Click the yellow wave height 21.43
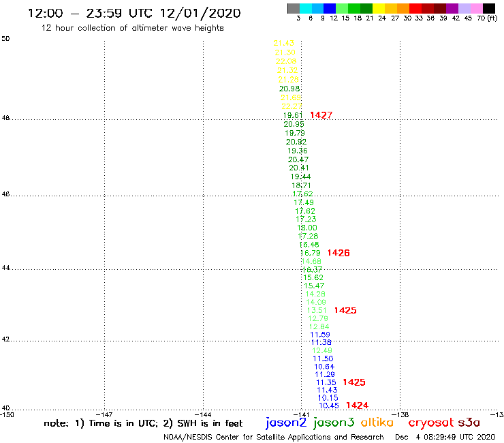Viewport: 504px width, 443px height. coord(283,43)
